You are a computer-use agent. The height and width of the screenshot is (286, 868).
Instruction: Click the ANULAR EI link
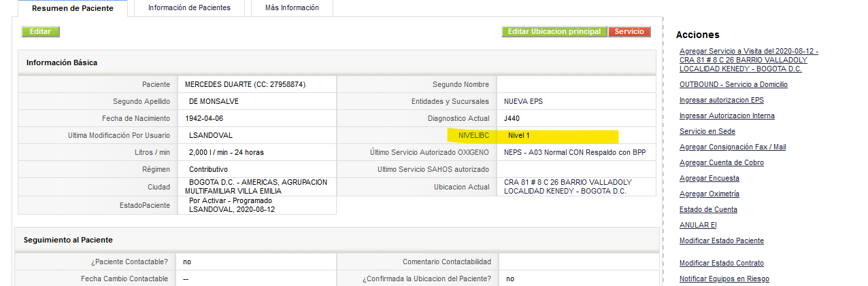pos(698,225)
